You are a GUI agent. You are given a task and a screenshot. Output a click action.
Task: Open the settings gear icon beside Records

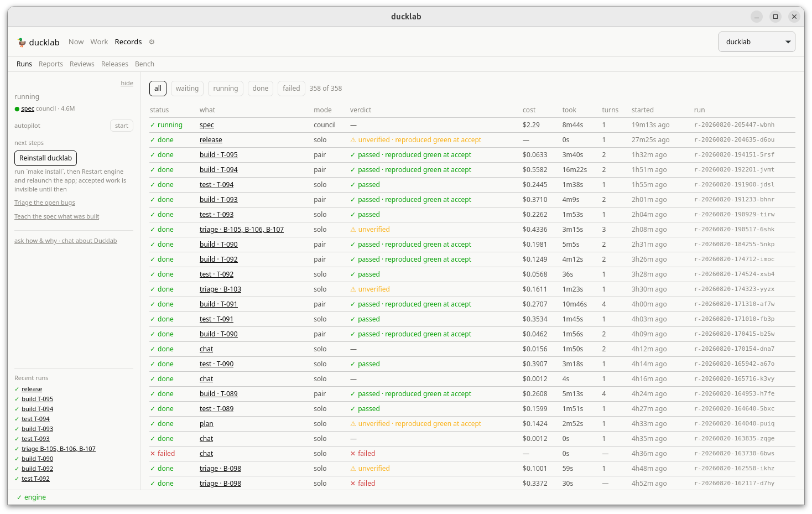pyautogui.click(x=152, y=42)
